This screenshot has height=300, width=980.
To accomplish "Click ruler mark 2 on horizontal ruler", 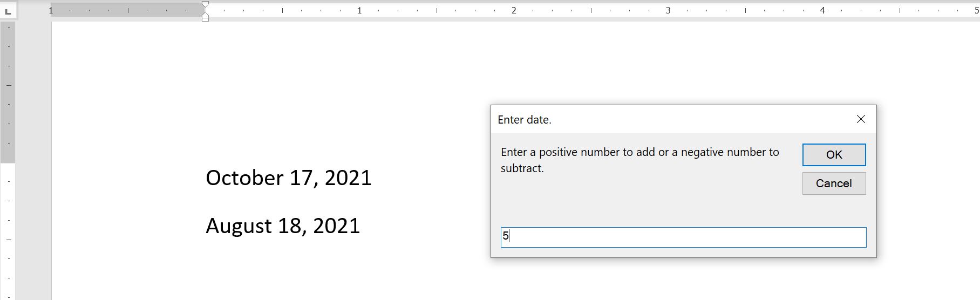I will pyautogui.click(x=514, y=10).
